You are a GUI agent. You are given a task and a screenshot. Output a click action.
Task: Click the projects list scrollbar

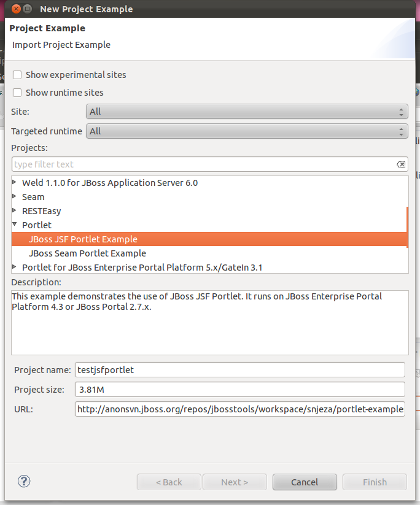408,227
